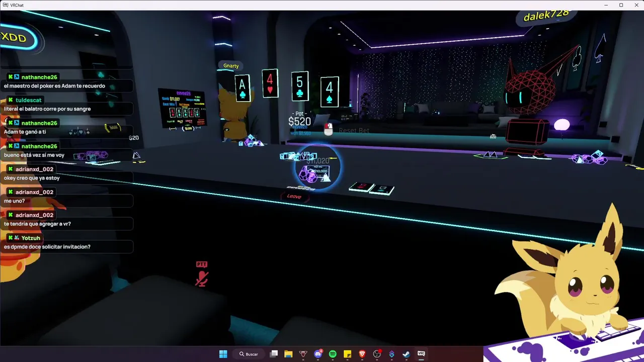
Task: Open File Explorer from the taskbar
Action: pyautogui.click(x=288, y=354)
